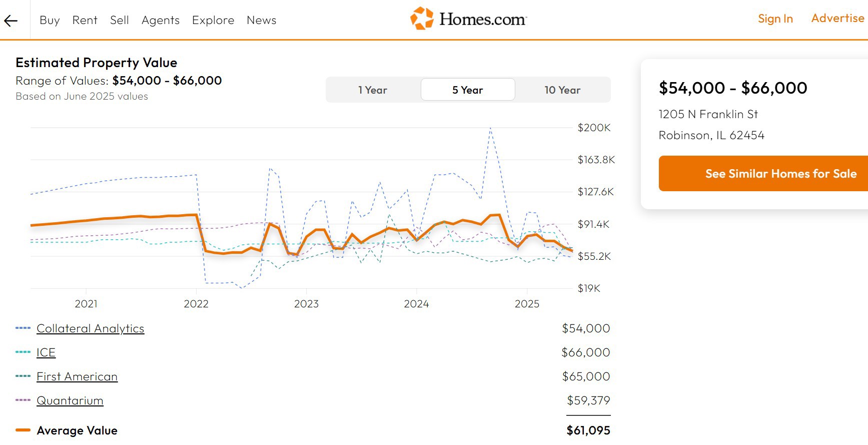Click the Advertise link
The width and height of the screenshot is (868, 445).
837,19
